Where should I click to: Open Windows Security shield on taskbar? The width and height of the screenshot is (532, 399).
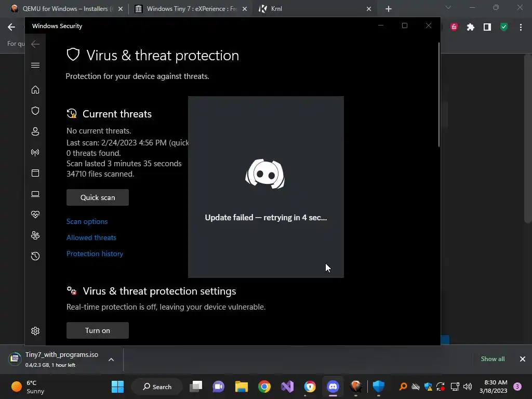click(x=378, y=387)
